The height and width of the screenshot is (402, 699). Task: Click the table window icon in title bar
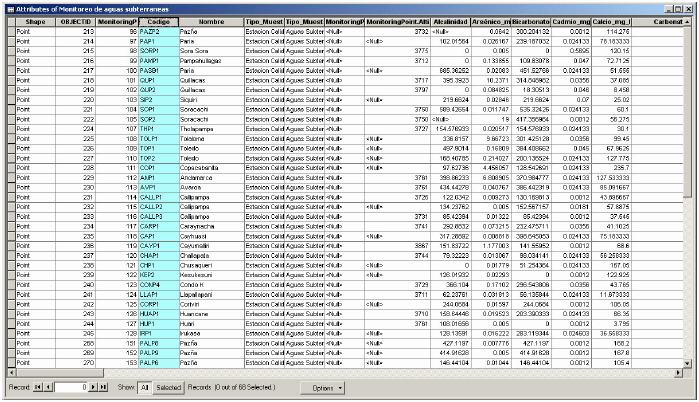click(7, 6)
